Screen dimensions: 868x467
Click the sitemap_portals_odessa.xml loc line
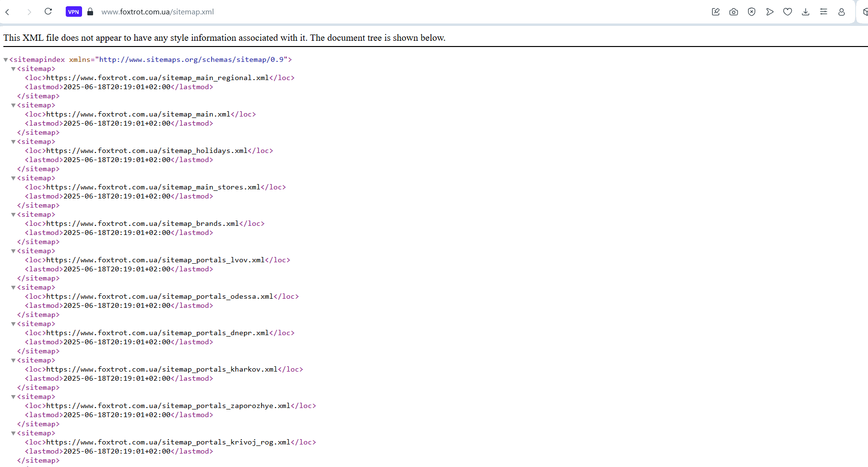point(162,296)
